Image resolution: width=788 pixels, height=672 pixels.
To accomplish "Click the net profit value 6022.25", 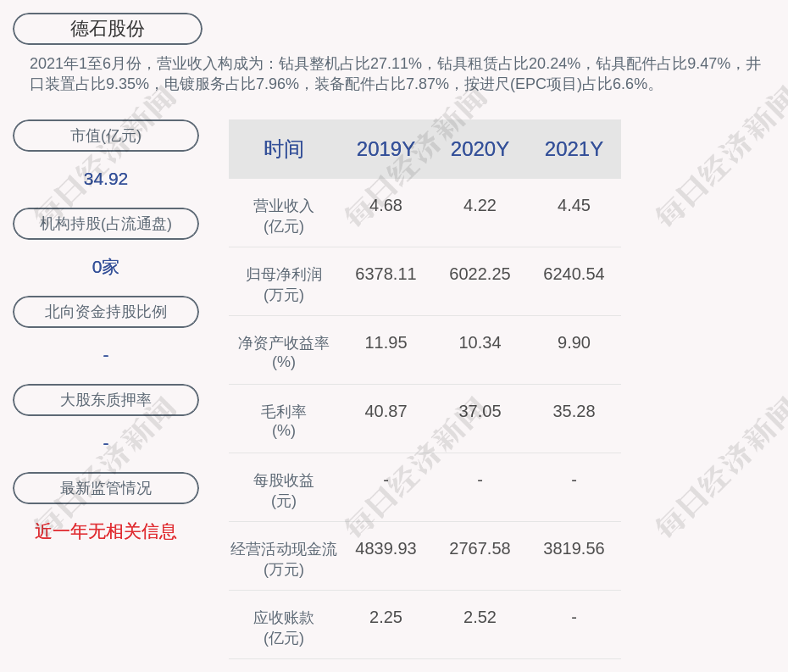I will tap(480, 274).
